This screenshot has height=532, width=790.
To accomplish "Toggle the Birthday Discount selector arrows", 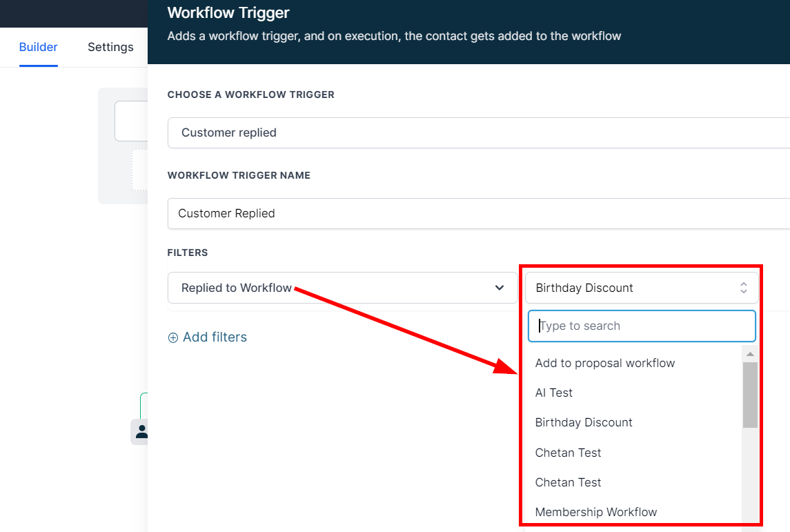I will (x=743, y=288).
